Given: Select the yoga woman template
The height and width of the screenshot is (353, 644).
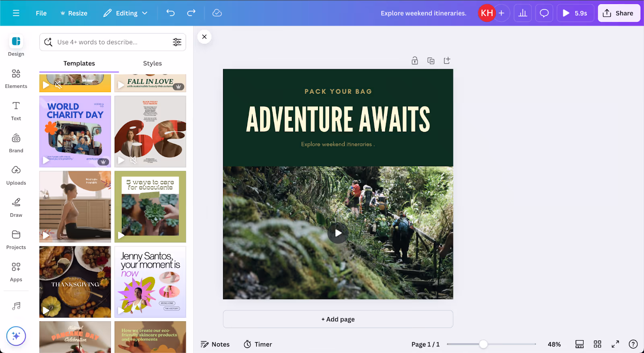Looking at the screenshot, I should (75, 206).
